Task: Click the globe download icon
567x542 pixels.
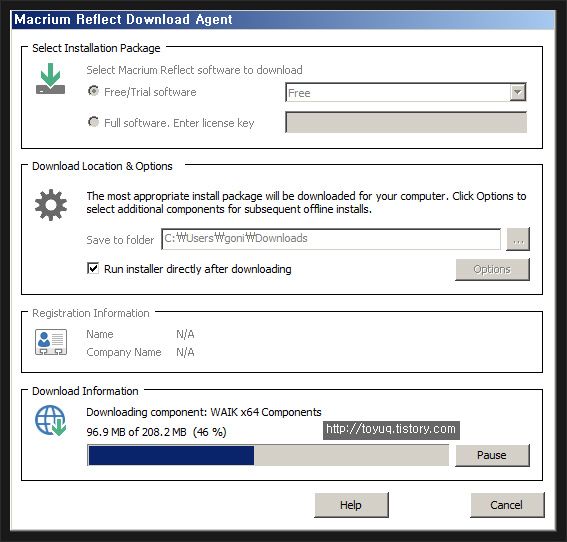Action: [x=51, y=420]
